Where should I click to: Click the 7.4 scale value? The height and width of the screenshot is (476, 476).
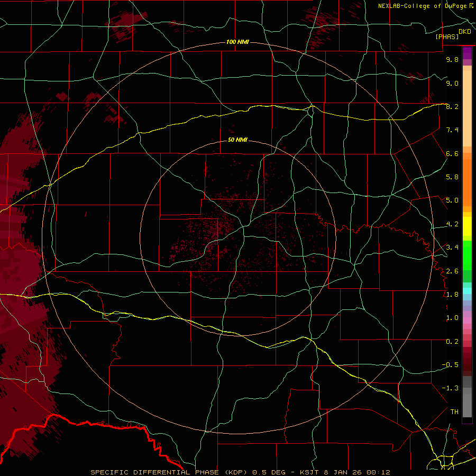click(452, 130)
